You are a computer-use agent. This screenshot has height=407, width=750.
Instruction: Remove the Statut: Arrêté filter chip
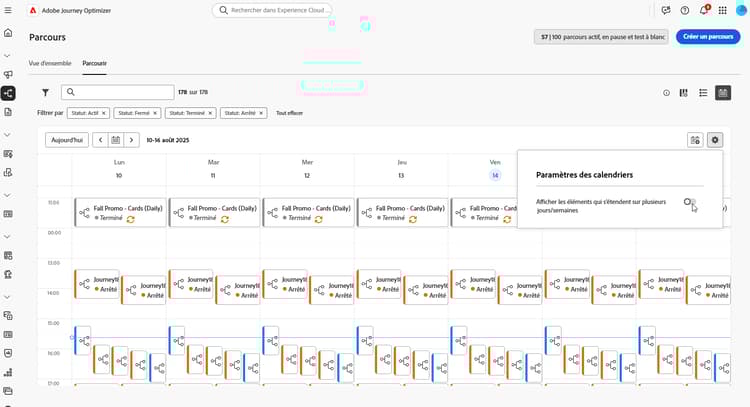(x=261, y=113)
